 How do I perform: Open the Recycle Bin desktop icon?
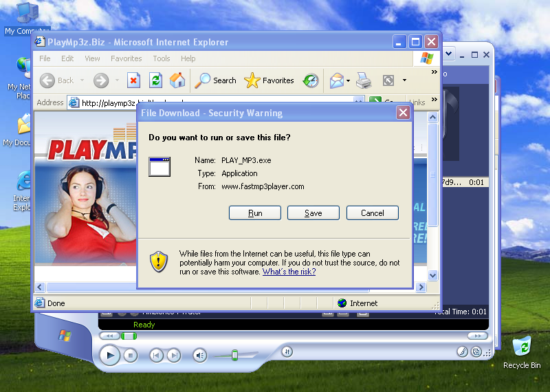point(522,353)
